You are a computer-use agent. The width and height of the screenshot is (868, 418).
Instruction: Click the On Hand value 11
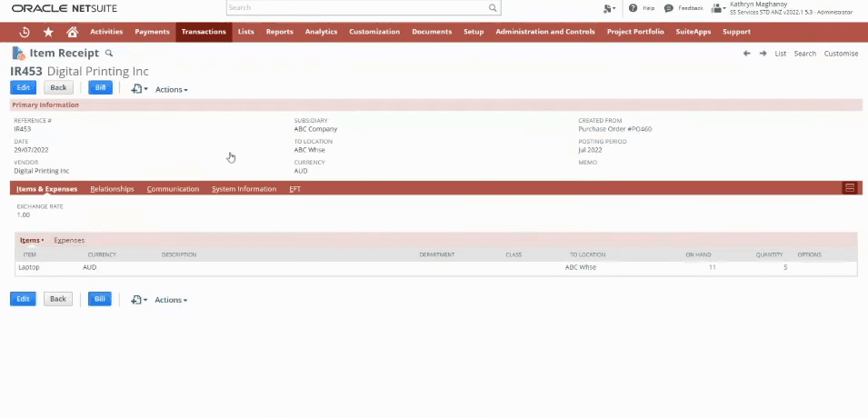pos(712,267)
